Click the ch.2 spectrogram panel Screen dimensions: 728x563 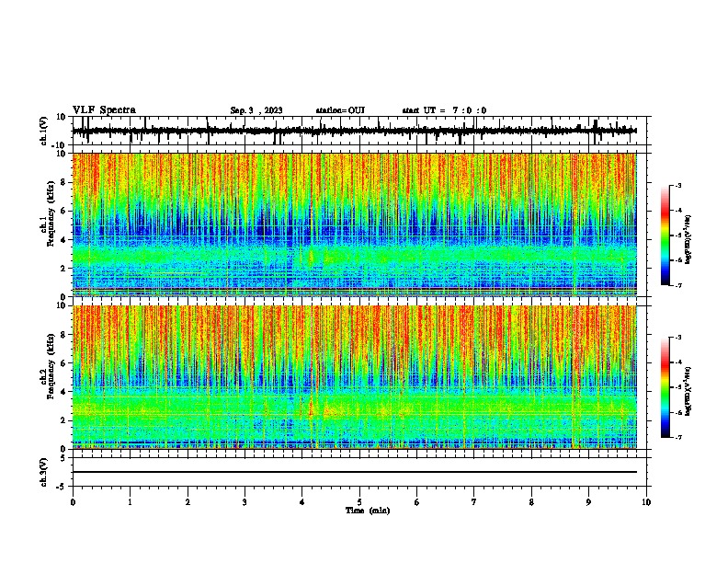tap(354, 377)
